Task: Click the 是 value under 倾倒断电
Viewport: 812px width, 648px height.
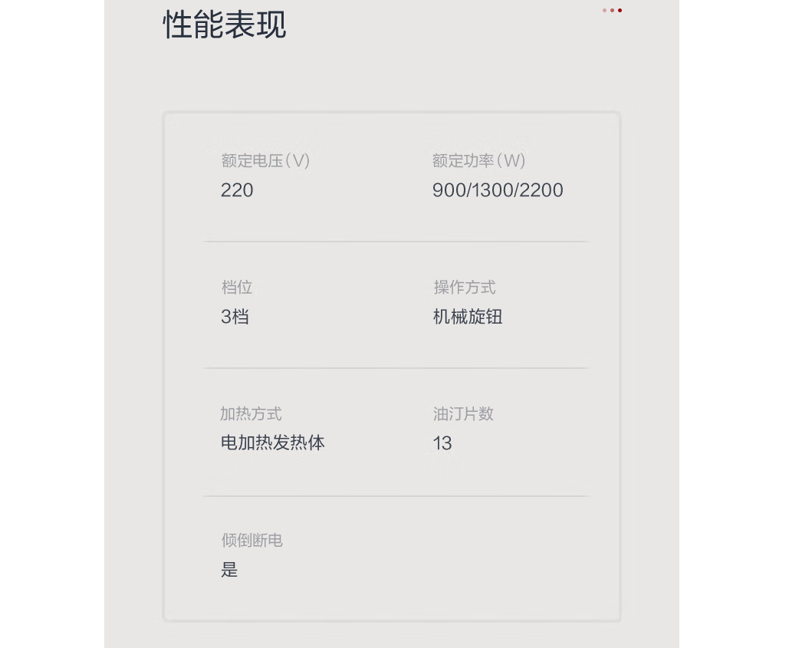Action: pos(229,570)
